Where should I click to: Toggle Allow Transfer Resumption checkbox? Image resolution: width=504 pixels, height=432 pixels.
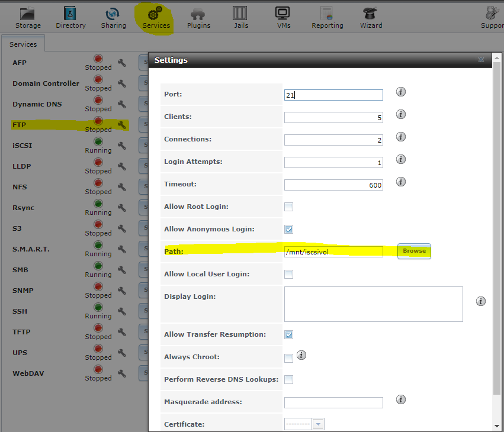pos(288,335)
